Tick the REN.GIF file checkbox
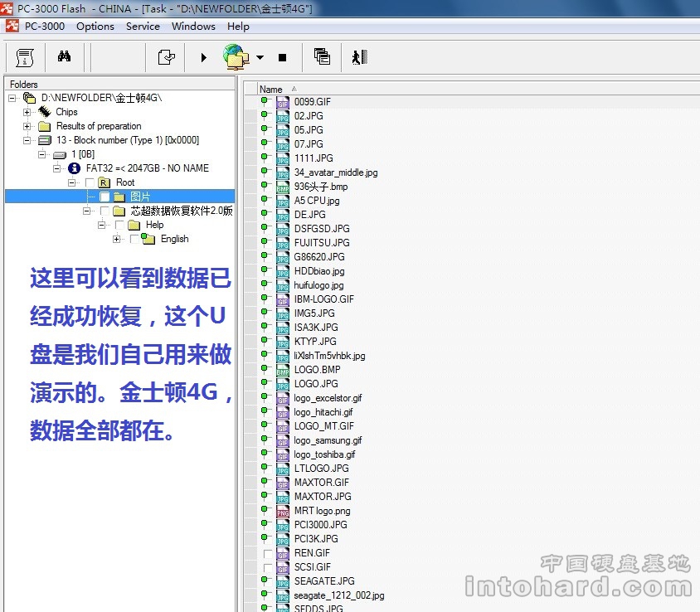The width and height of the screenshot is (700, 612). [x=268, y=553]
